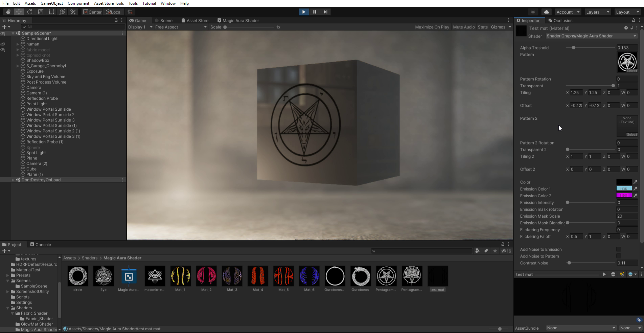
Task: Toggle hidden packages count icon
Action: [506, 251]
